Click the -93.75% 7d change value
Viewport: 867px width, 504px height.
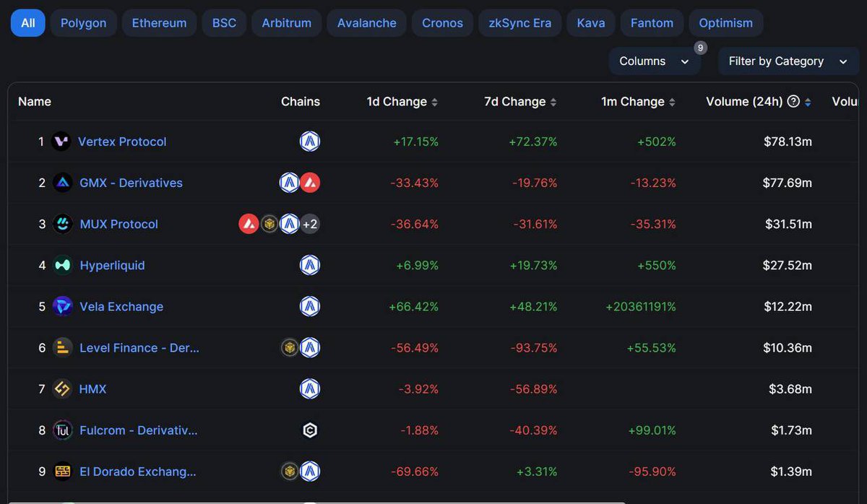534,348
